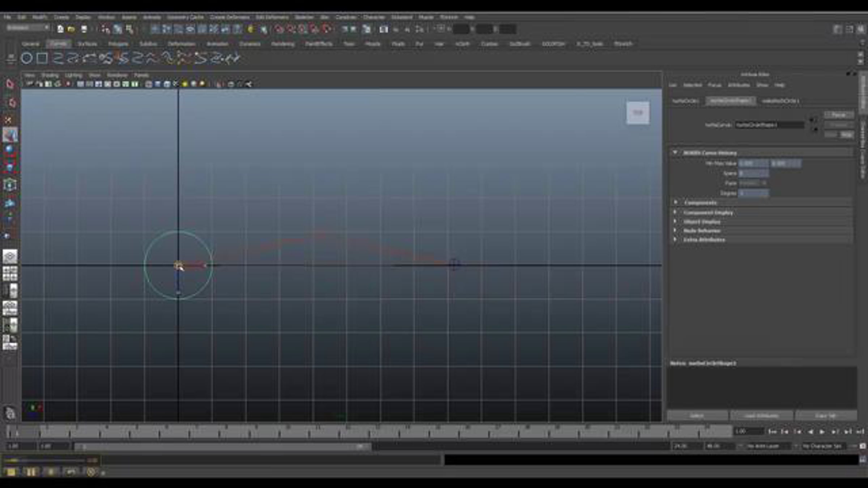Click the nurbsCurve name input field

coord(770,125)
